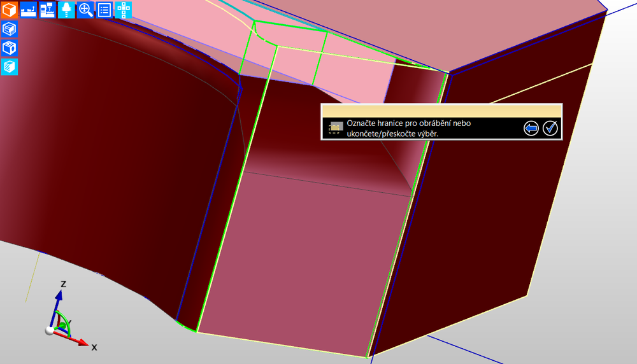Confirm selection with the checkmark button
The height and width of the screenshot is (364, 637).
550,129
